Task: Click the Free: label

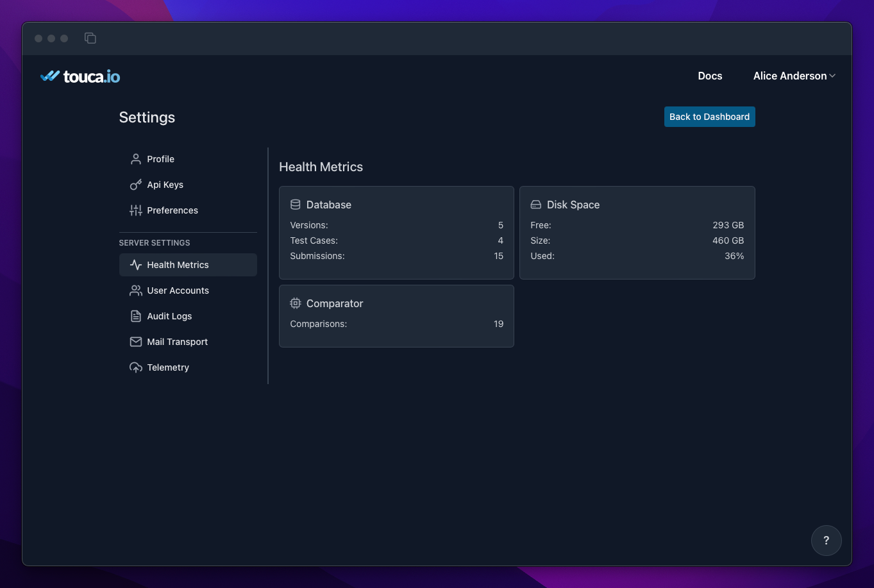Action: click(x=541, y=225)
